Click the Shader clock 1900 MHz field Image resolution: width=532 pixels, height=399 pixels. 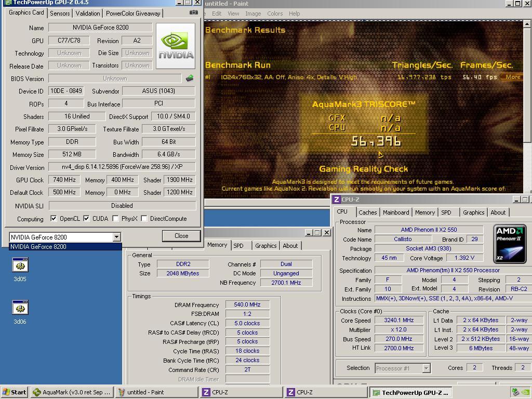point(179,179)
